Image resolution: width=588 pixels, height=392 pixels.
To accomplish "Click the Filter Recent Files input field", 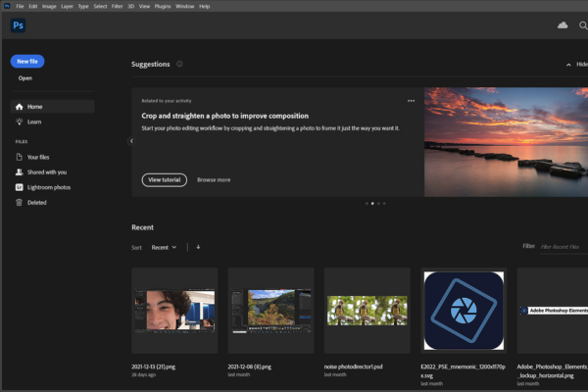I will coord(563,247).
